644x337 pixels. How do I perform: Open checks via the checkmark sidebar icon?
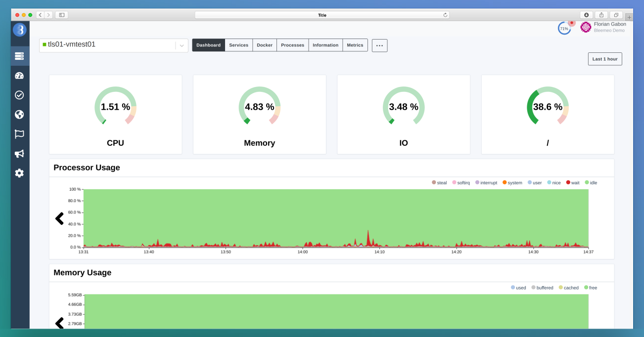(x=19, y=95)
